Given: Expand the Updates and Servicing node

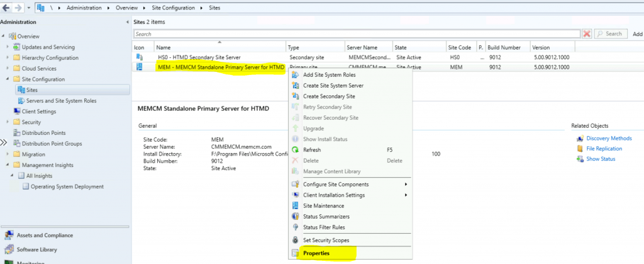Looking at the screenshot, I should point(8,47).
